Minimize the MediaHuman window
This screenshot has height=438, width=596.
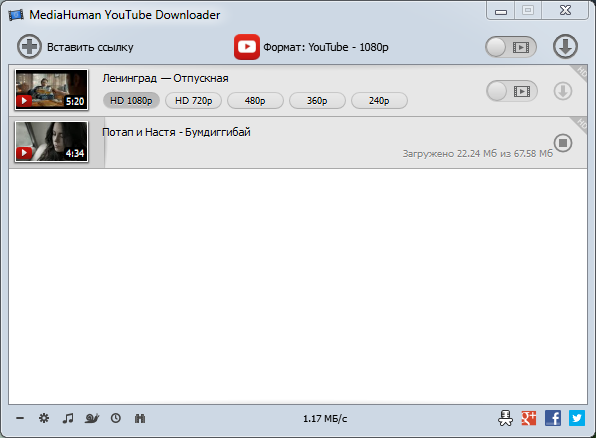(501, 11)
